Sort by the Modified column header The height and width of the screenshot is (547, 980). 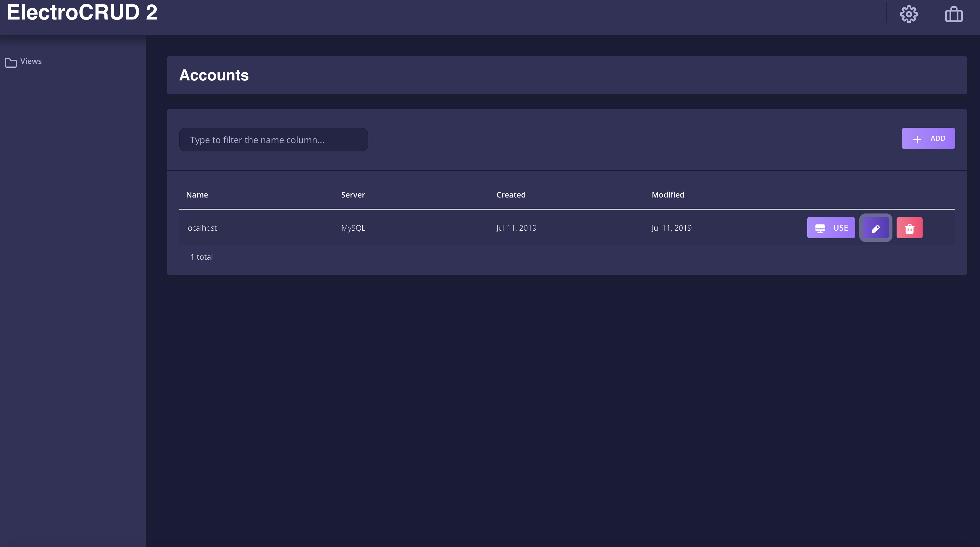tap(668, 195)
